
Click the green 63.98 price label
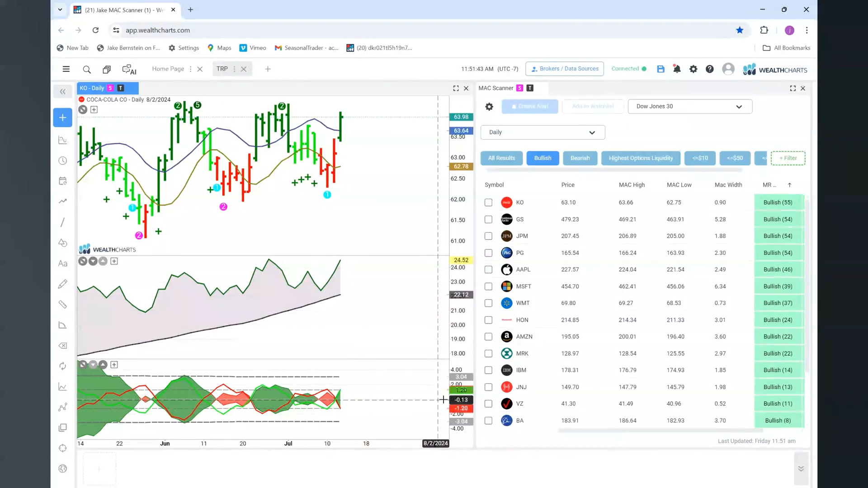tap(461, 117)
